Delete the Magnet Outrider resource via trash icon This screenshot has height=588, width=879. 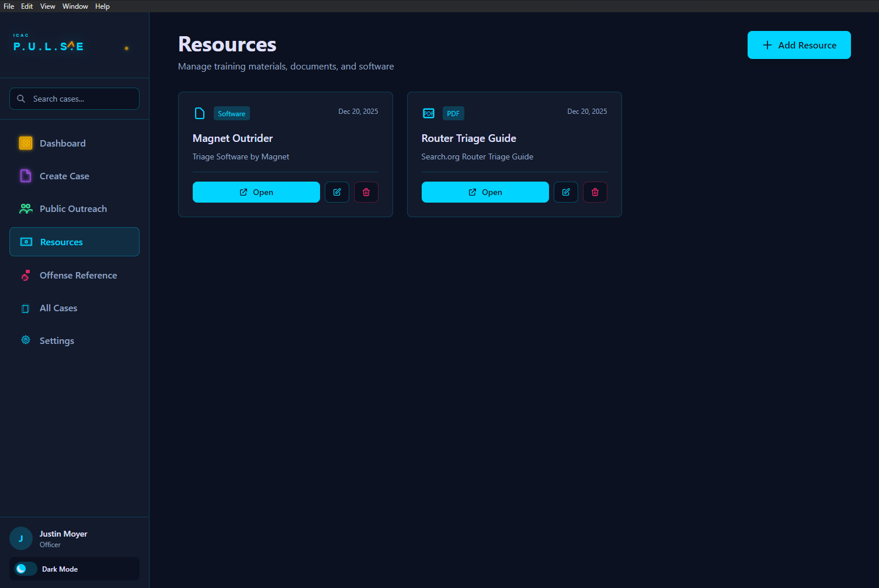click(366, 192)
